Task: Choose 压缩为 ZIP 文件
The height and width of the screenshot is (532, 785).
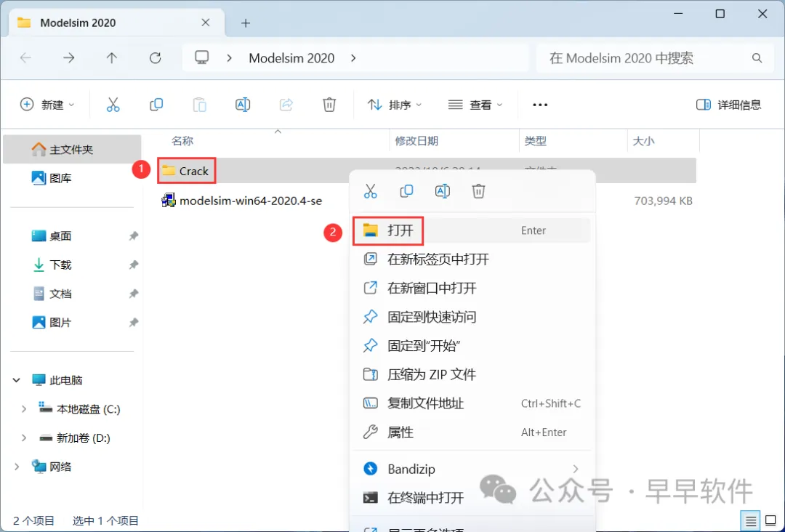Action: (472, 374)
